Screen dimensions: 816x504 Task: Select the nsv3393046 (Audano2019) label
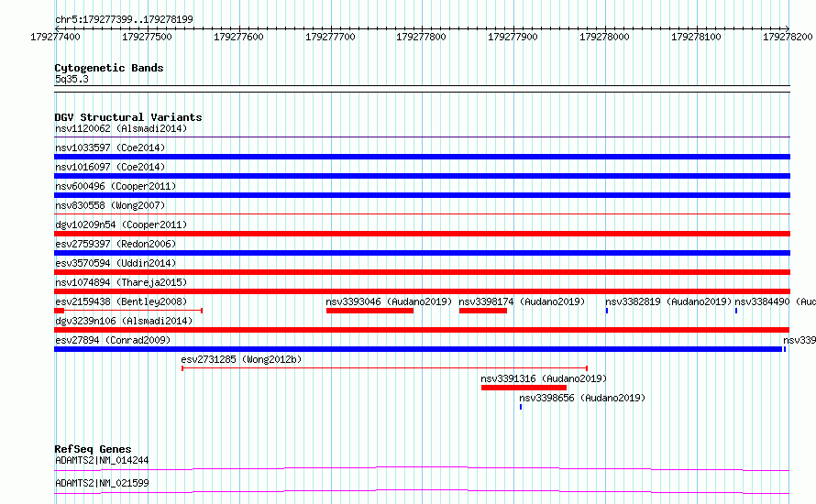click(x=389, y=301)
